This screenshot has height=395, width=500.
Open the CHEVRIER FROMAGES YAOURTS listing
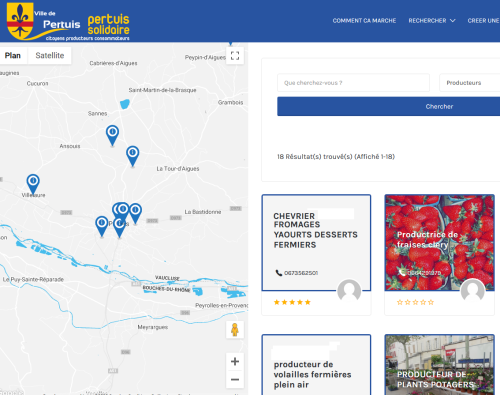315,230
